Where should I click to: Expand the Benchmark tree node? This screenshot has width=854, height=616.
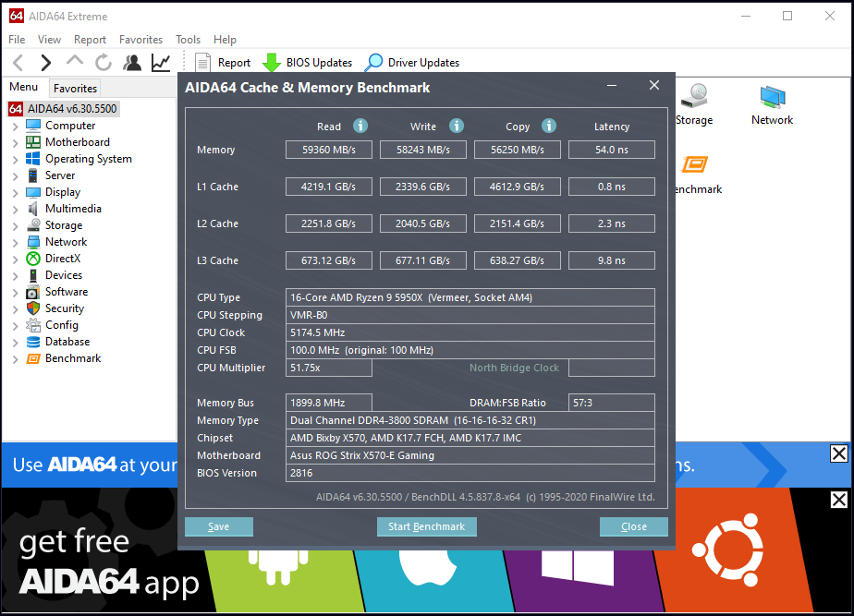click(x=15, y=359)
